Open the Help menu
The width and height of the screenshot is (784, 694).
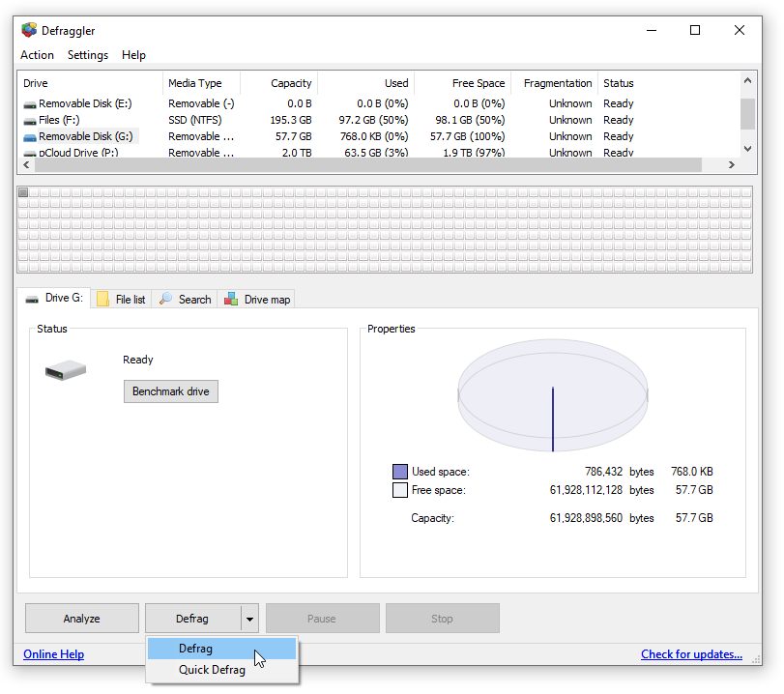coord(133,55)
